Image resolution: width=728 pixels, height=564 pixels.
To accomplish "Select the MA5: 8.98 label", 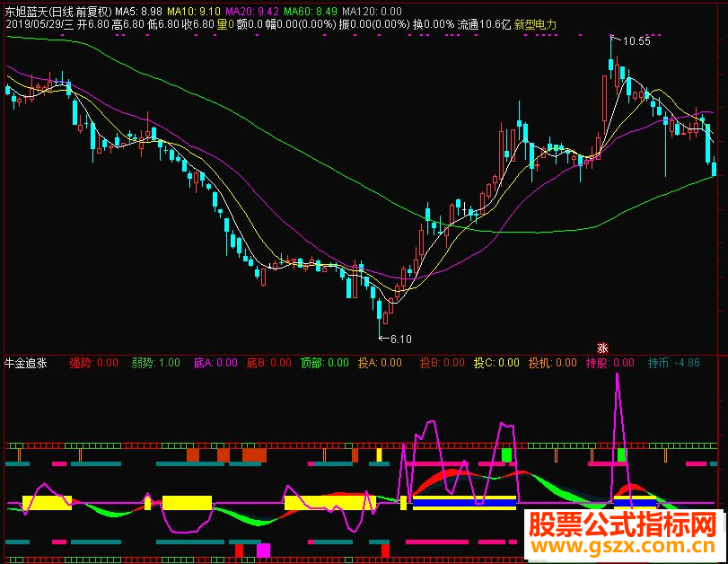I will pyautogui.click(x=138, y=11).
